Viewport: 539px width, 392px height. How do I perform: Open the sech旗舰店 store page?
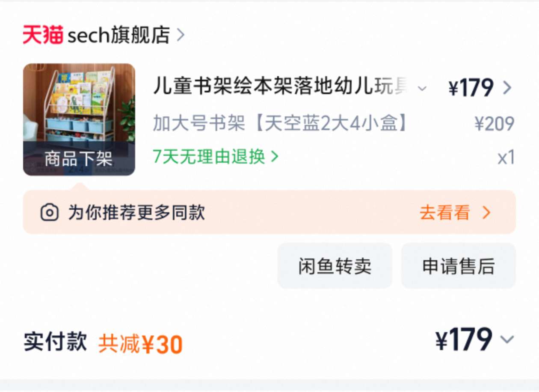pos(119,35)
